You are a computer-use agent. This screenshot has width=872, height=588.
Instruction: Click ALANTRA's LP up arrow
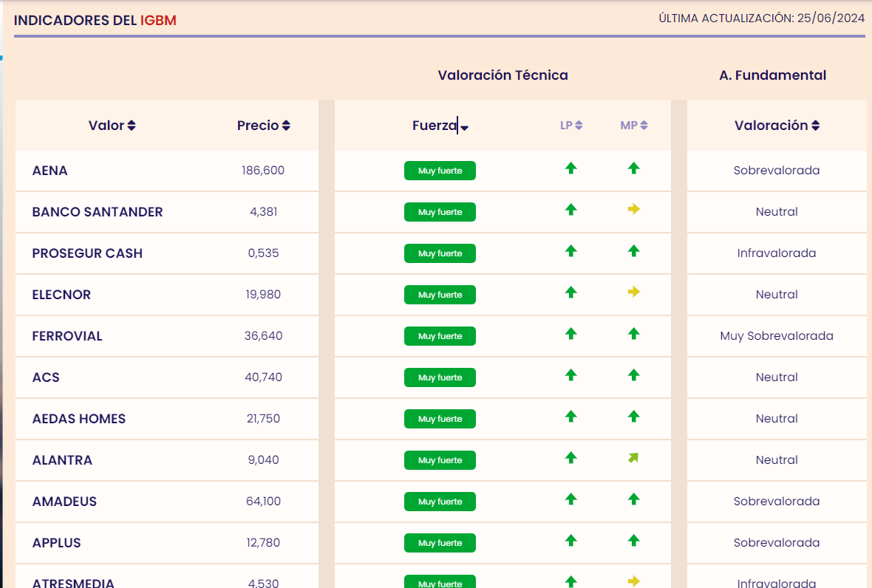571,458
